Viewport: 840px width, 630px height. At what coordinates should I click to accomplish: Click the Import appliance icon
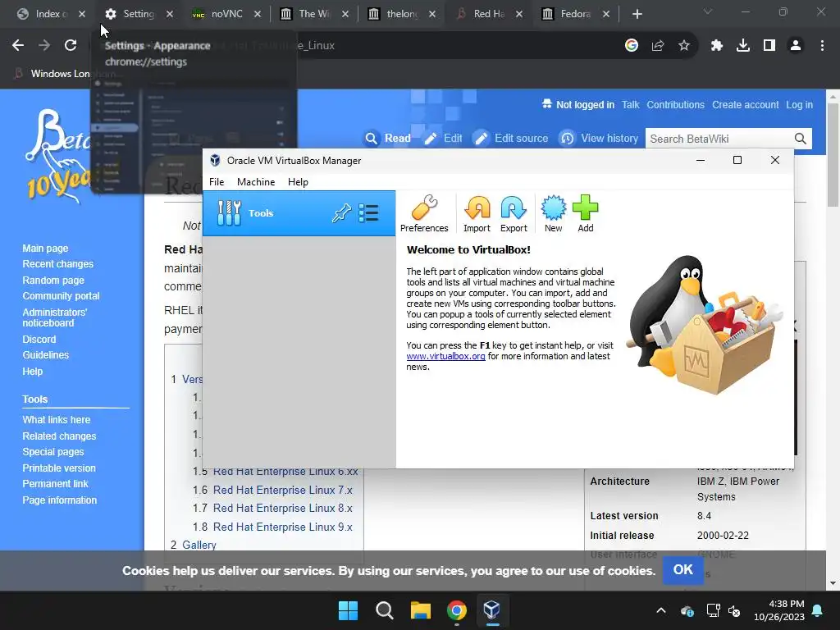coord(477,213)
